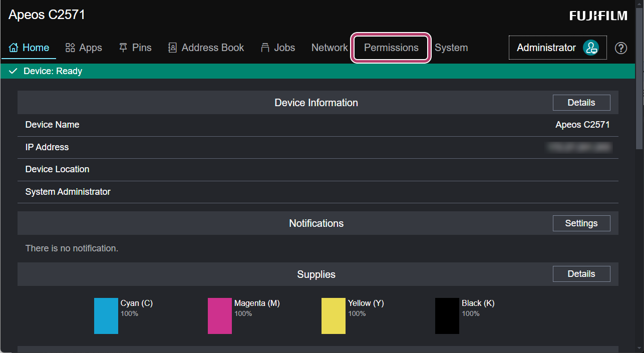This screenshot has height=353, width=644.
Task: Open the Jobs tab label
Action: click(x=284, y=48)
